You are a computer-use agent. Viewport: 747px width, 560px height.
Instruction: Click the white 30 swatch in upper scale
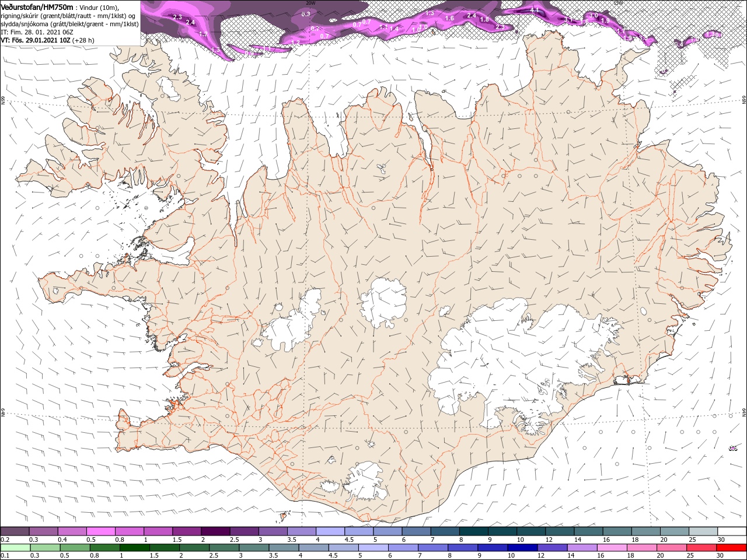click(x=732, y=531)
